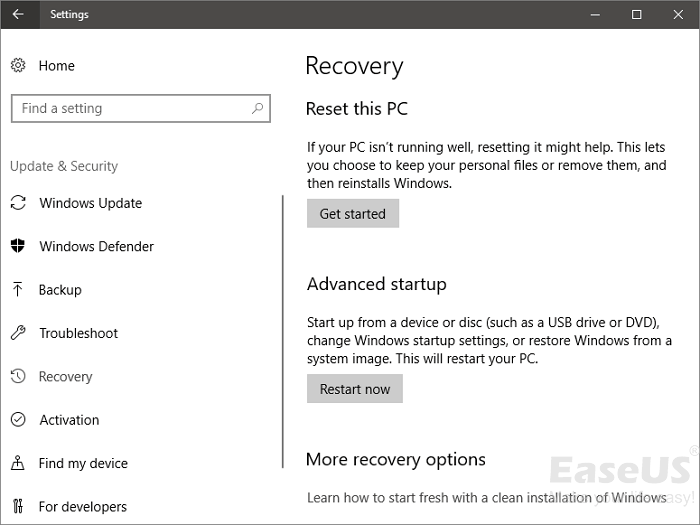Click the Home gear icon

tap(18, 66)
